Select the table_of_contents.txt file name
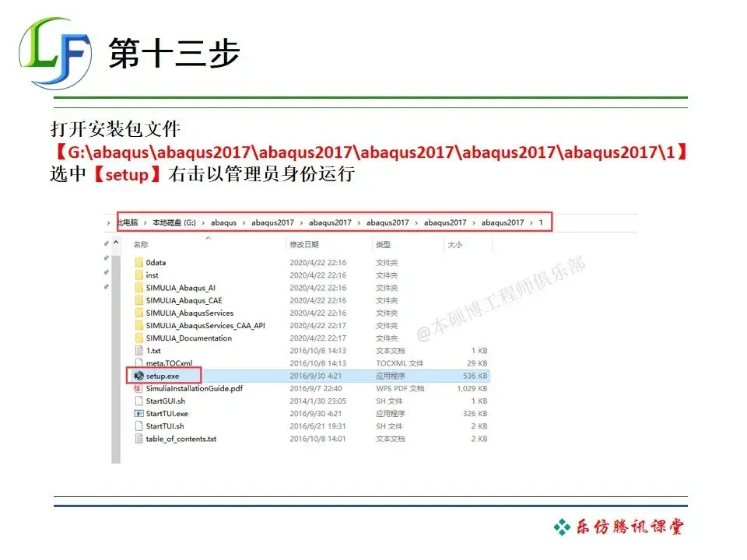The width and height of the screenshot is (747, 560). (181, 439)
